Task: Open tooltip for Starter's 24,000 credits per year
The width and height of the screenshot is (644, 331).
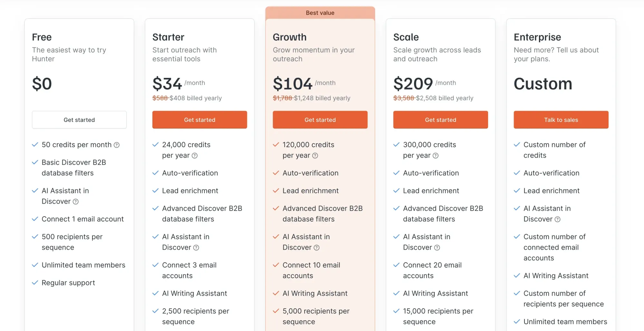Action: pyautogui.click(x=194, y=156)
